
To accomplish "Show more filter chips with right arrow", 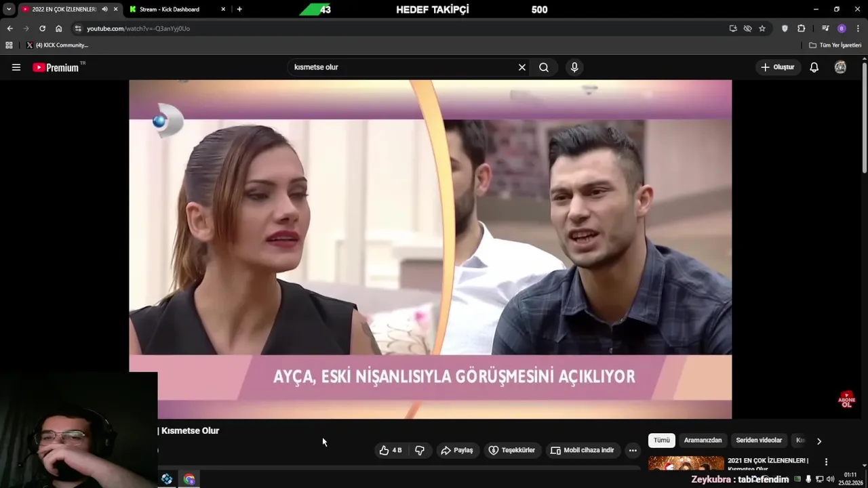I will coord(818,441).
